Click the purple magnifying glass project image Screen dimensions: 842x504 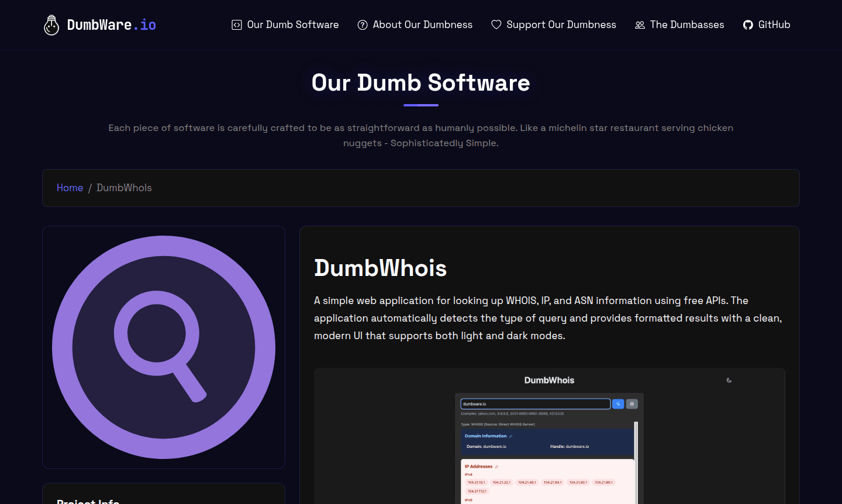164,346
